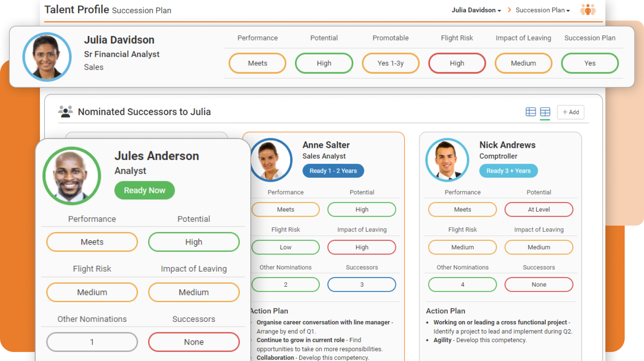Click the orange breadcrumb chevron arrow
644x361 pixels.
coord(509,10)
